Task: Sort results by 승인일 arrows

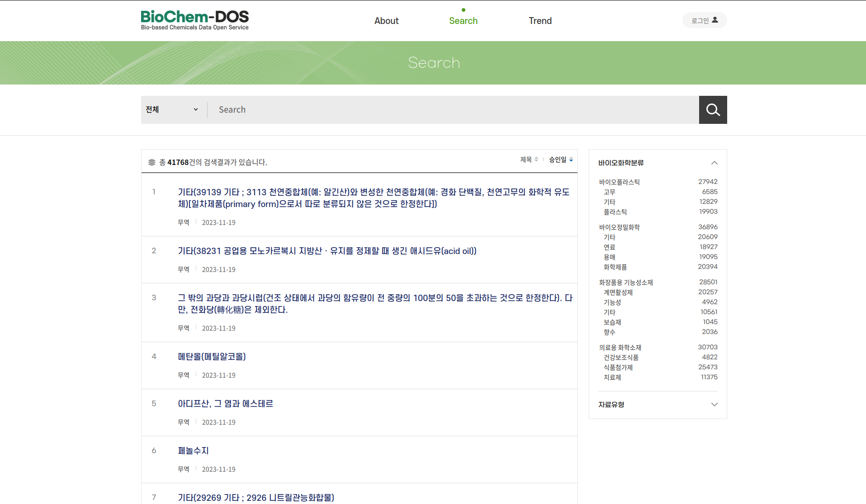Action: pyautogui.click(x=561, y=160)
